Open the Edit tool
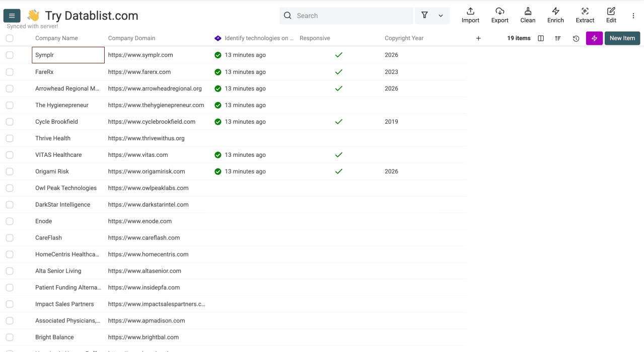This screenshot has width=644, height=352. click(x=611, y=15)
